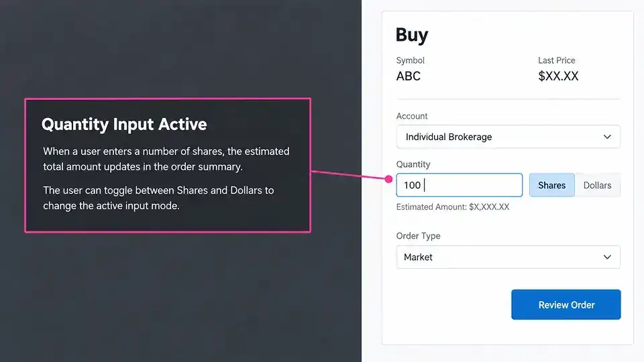Click the Account field label
The height and width of the screenshot is (362, 644).
tap(412, 116)
